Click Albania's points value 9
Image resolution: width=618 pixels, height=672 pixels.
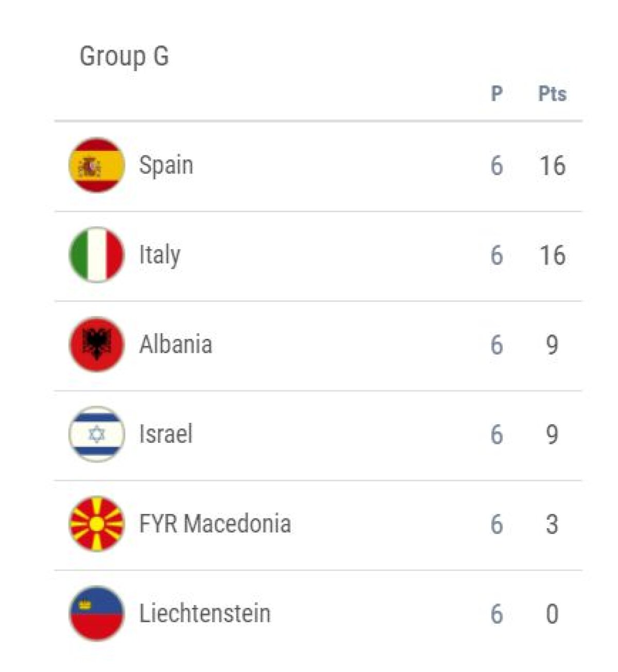click(552, 344)
